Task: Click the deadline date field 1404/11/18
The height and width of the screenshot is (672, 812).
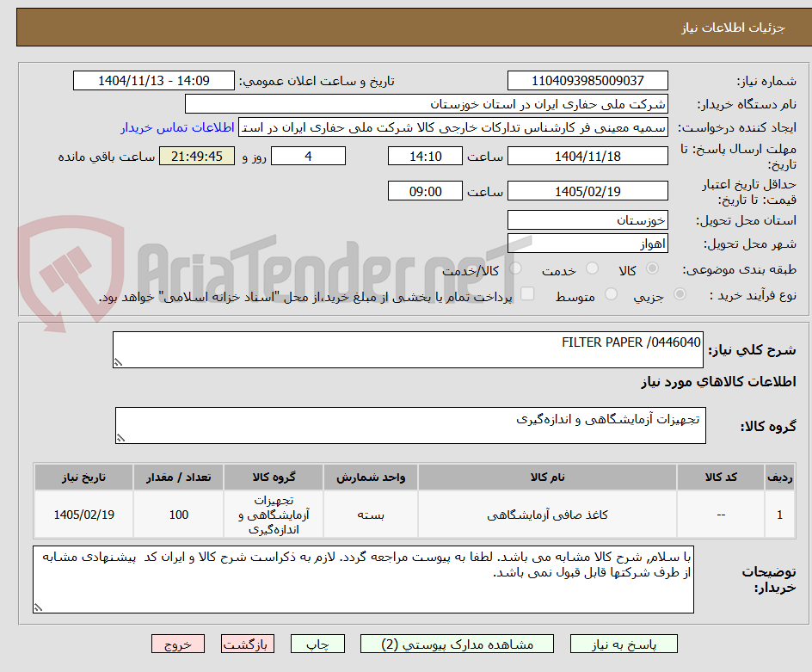Action: point(587,156)
